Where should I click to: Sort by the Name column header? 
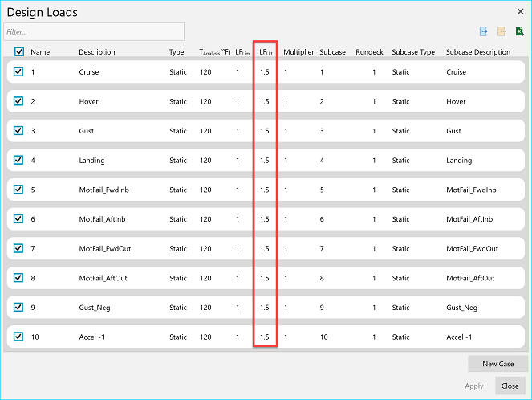(40, 52)
